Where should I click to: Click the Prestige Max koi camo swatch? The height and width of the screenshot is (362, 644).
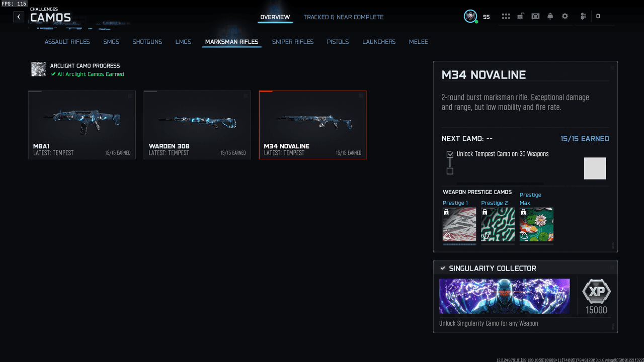tap(536, 225)
